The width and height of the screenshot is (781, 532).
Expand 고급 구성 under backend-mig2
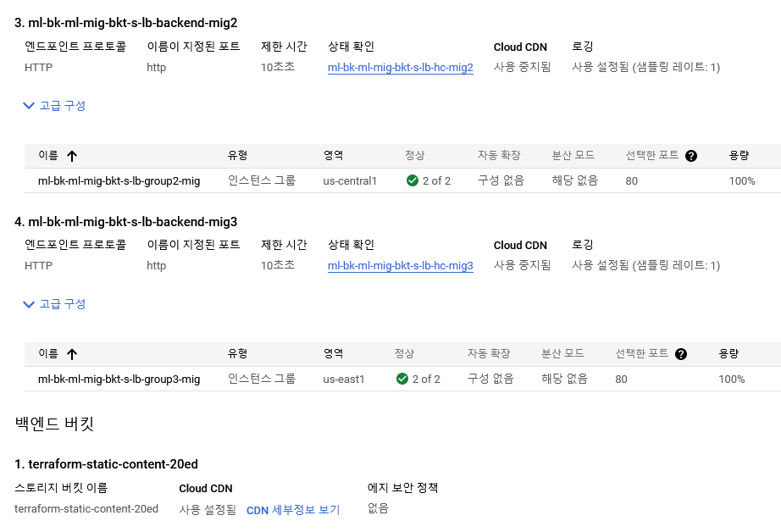tap(55, 106)
